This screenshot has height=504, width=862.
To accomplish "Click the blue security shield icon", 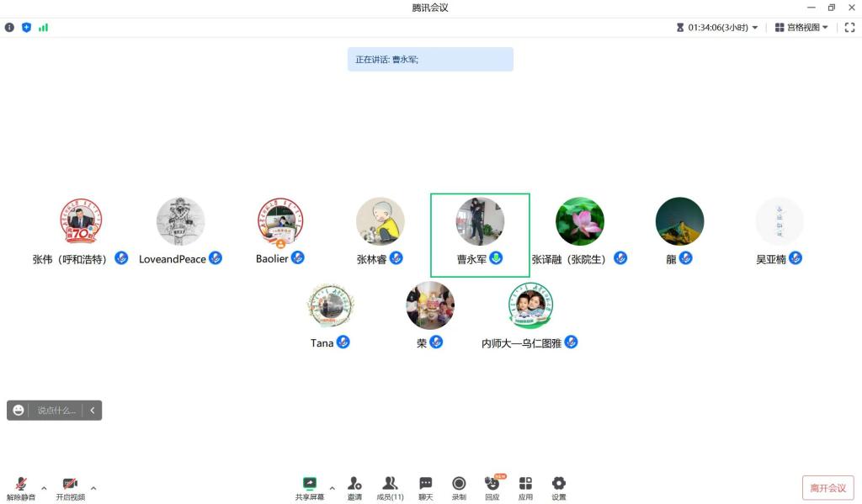I will coord(26,28).
